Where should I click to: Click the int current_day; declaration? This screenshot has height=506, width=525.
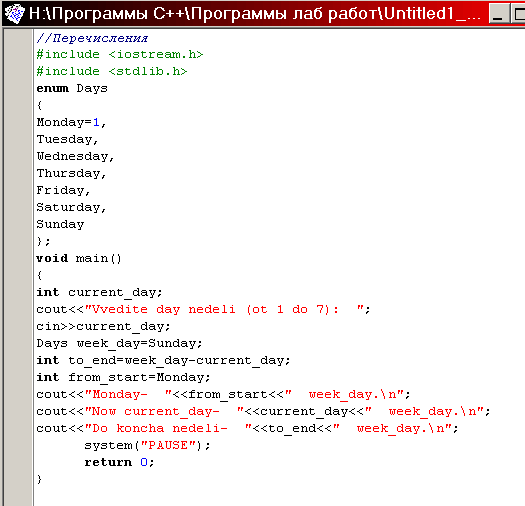pos(99,292)
